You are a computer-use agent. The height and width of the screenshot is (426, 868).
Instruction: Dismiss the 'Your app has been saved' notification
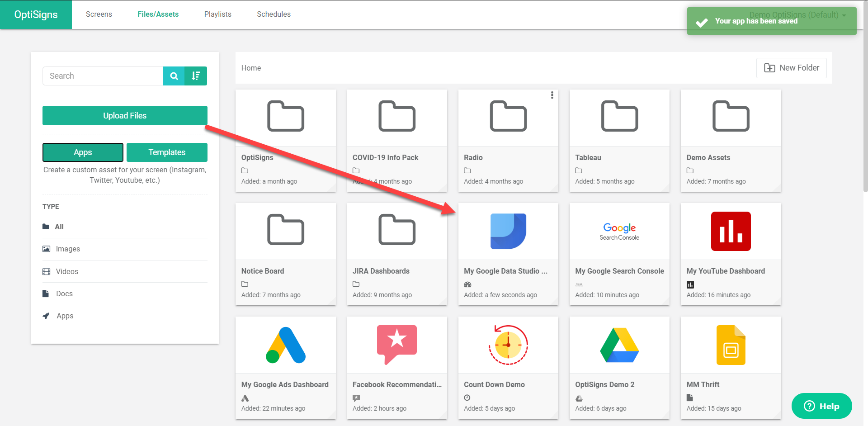tap(772, 21)
